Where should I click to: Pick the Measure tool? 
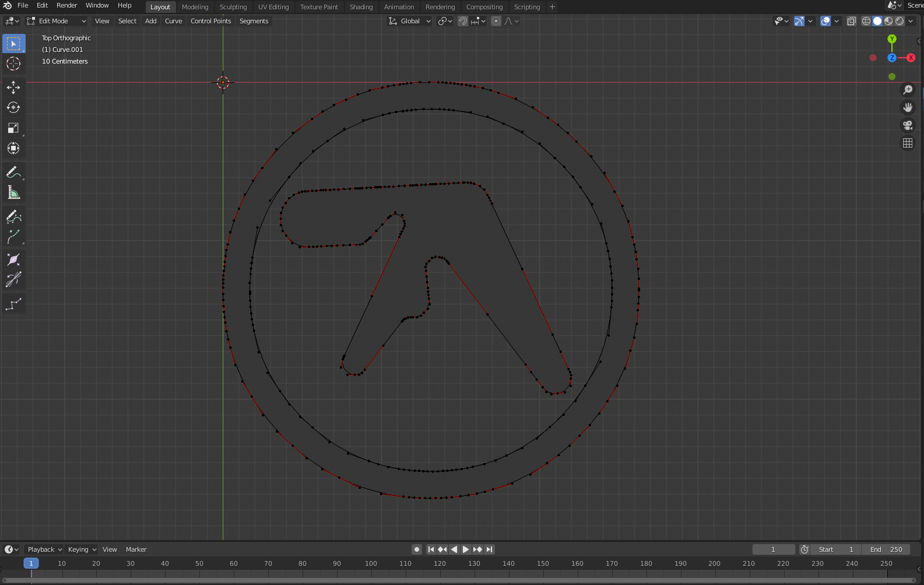pos(13,192)
